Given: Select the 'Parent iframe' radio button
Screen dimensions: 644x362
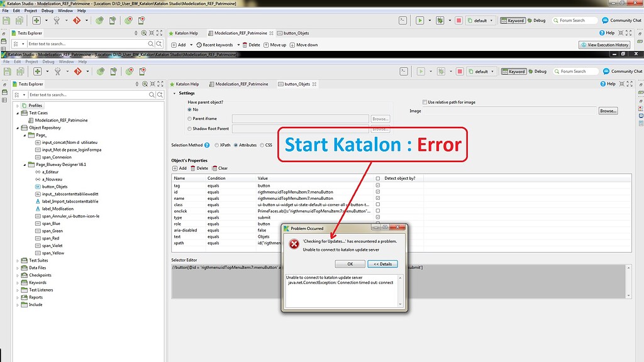Looking at the screenshot, I should (189, 119).
